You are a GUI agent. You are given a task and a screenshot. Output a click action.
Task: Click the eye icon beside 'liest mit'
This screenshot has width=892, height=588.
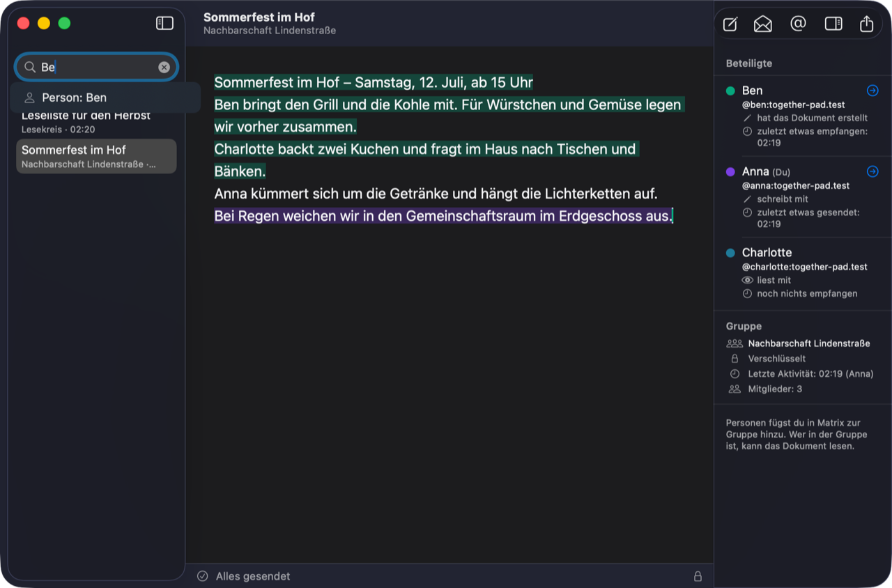[747, 280]
